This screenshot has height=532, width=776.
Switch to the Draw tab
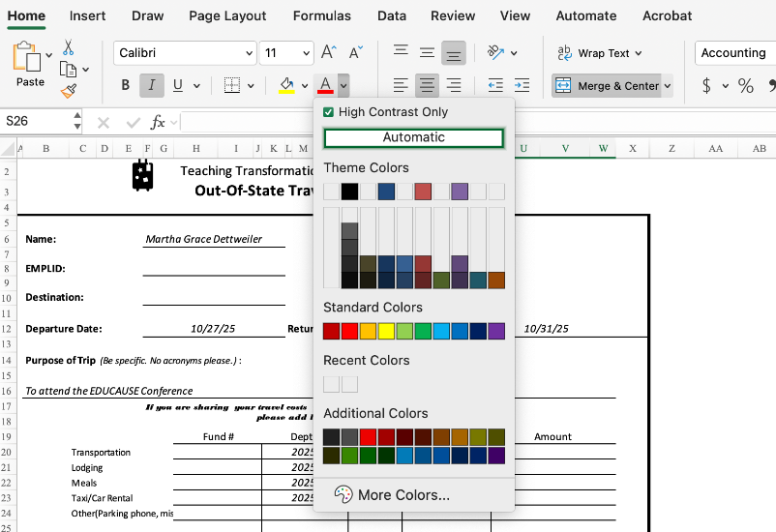point(147,15)
